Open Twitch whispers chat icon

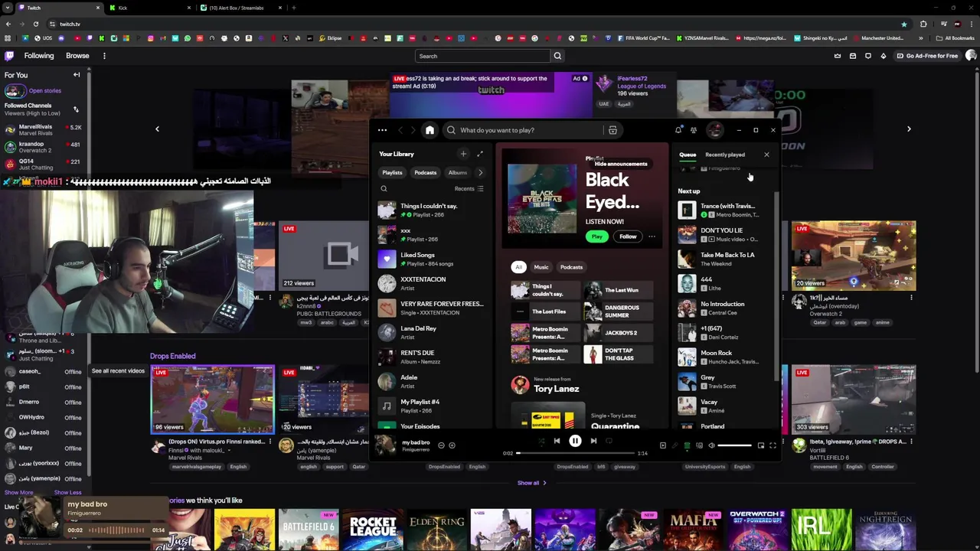tap(868, 56)
